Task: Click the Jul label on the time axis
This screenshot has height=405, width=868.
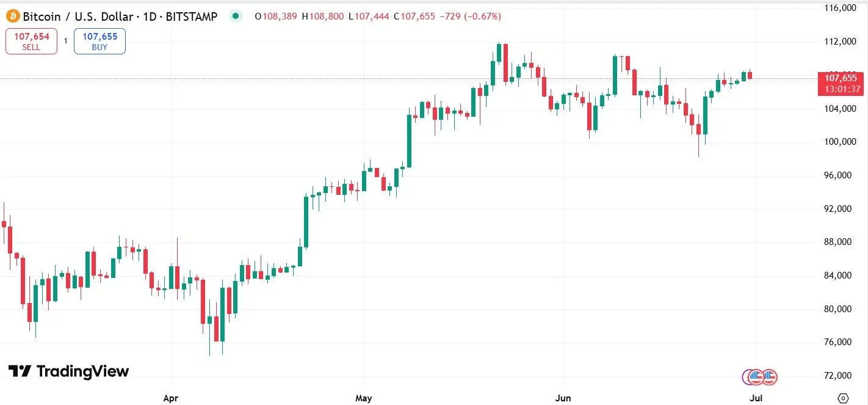Action: 756,398
